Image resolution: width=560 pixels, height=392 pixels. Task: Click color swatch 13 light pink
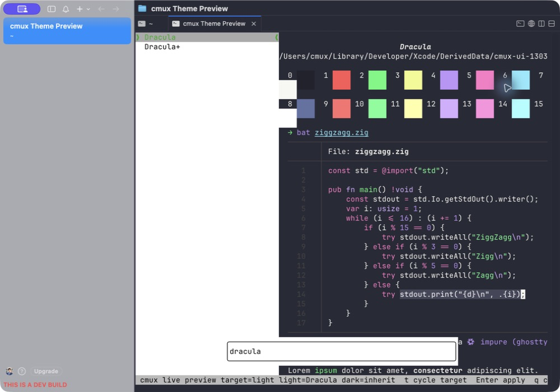tap(485, 109)
